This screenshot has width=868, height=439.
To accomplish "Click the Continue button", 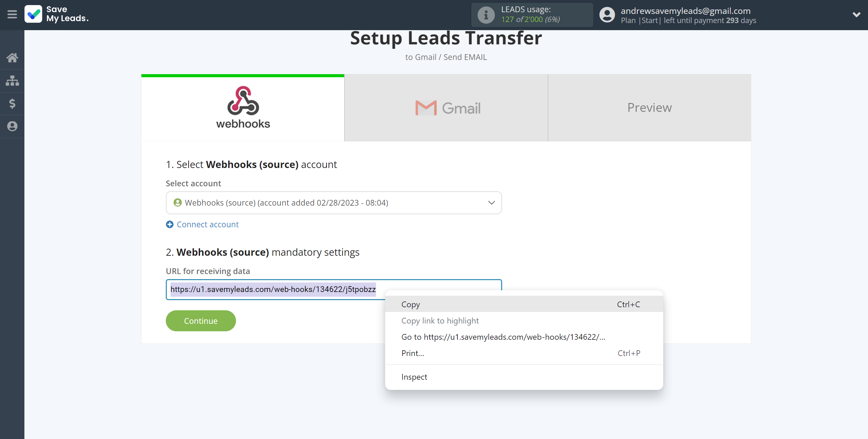I will coord(201,320).
